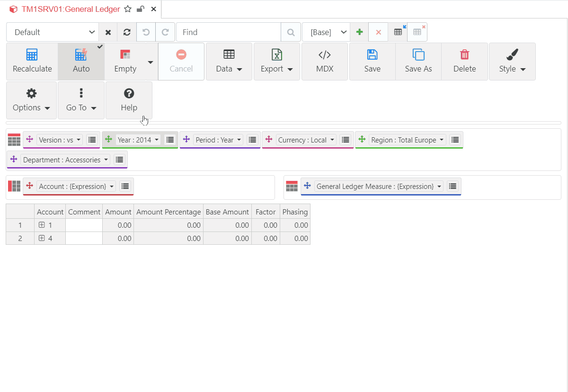Toggle Auto recalculation mode
The height and width of the screenshot is (392, 568).
(x=81, y=62)
